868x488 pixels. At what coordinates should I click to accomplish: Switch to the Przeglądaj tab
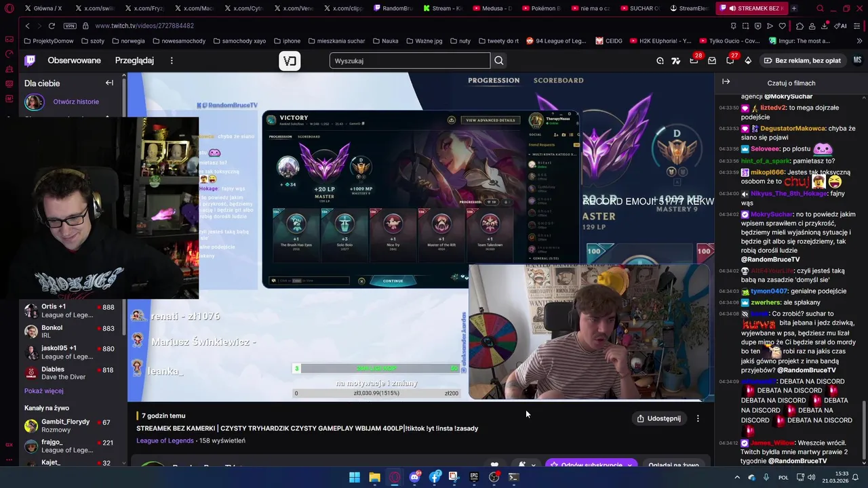tap(134, 60)
